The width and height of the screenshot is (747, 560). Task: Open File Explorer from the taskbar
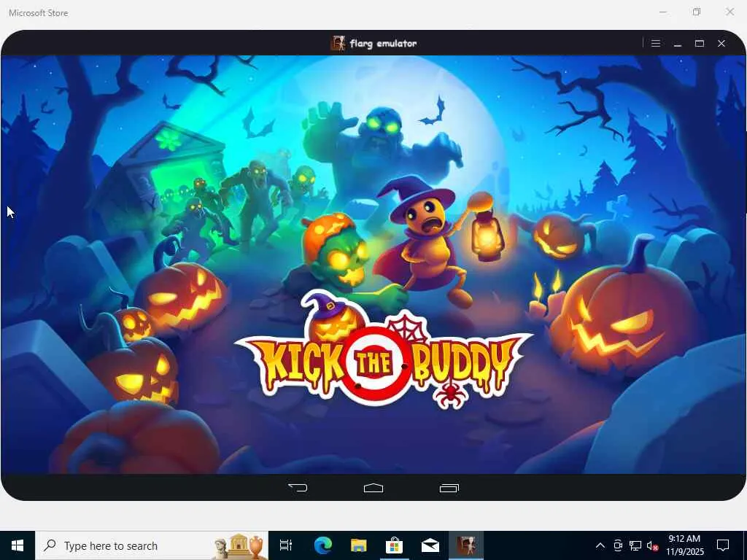click(x=359, y=545)
